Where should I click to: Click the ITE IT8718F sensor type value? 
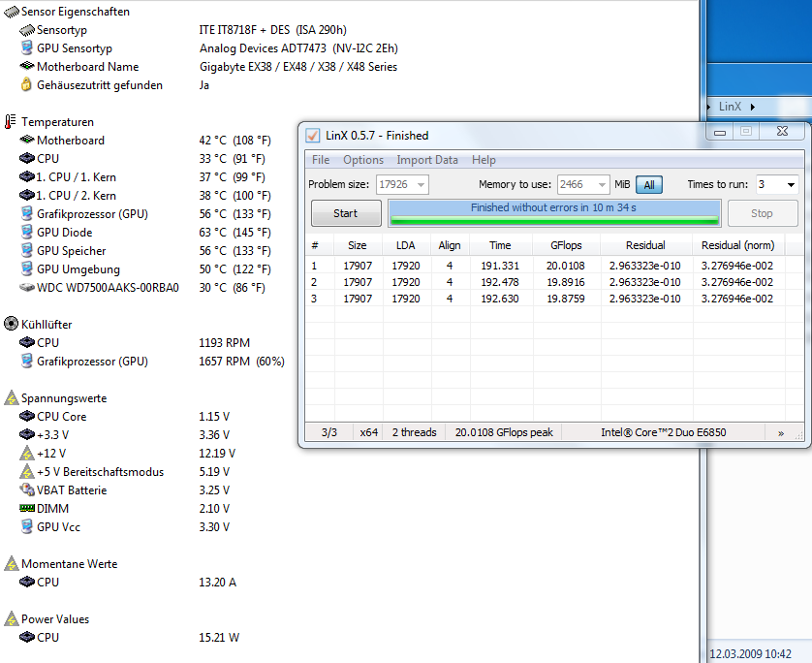(273, 30)
